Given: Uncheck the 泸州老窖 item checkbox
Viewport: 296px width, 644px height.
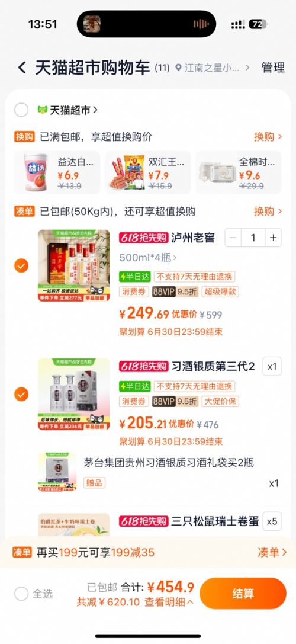Looking at the screenshot, I should 21,266.
